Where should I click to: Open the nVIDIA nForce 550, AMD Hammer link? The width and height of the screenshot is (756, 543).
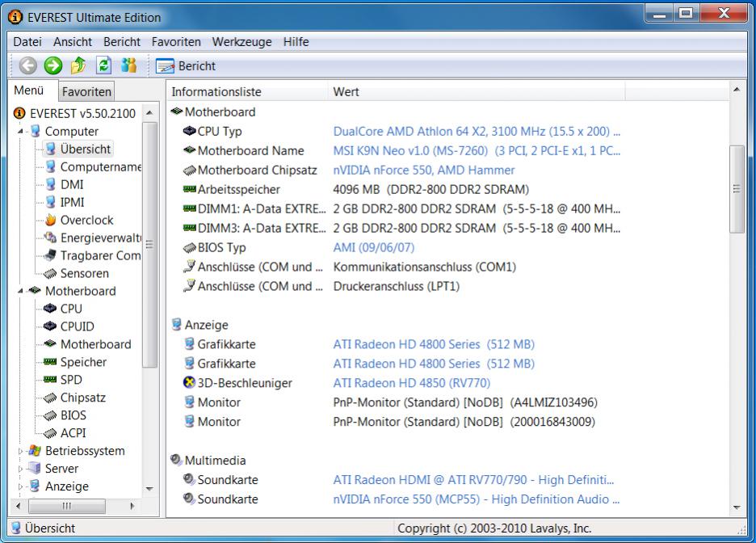coord(424,170)
